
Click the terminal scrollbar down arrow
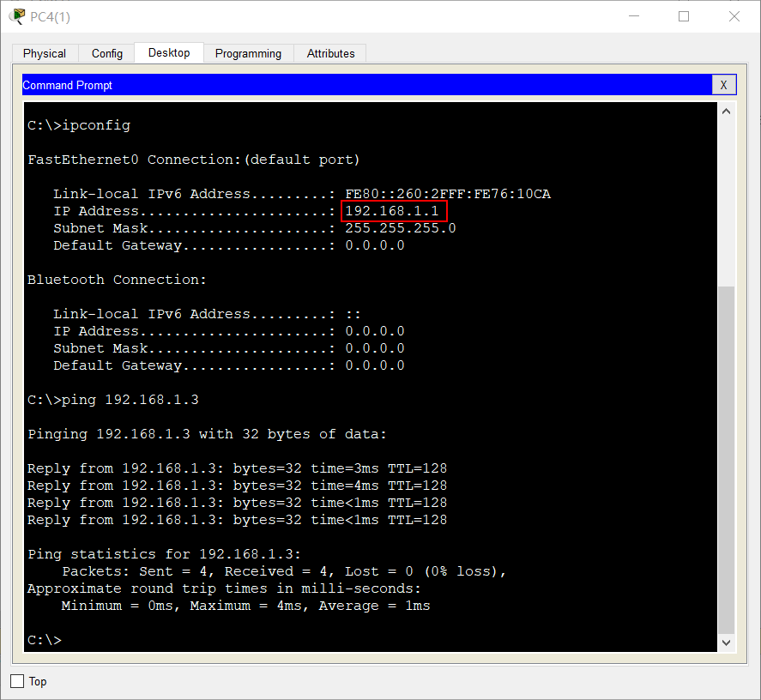(x=726, y=643)
